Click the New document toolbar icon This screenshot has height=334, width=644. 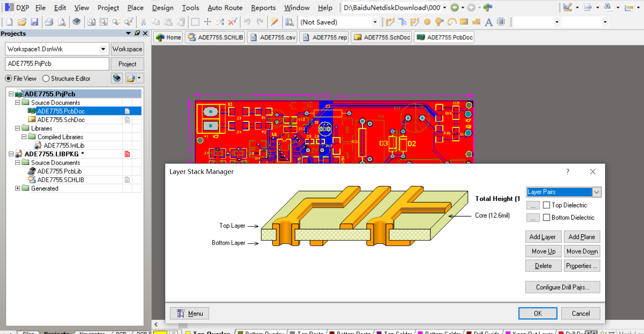click(x=10, y=22)
